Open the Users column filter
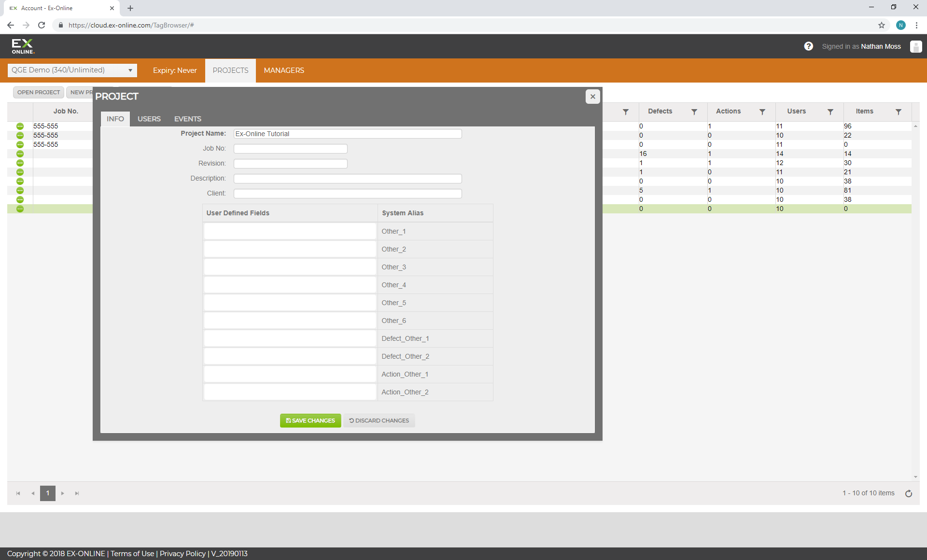The image size is (927, 560). coord(830,112)
